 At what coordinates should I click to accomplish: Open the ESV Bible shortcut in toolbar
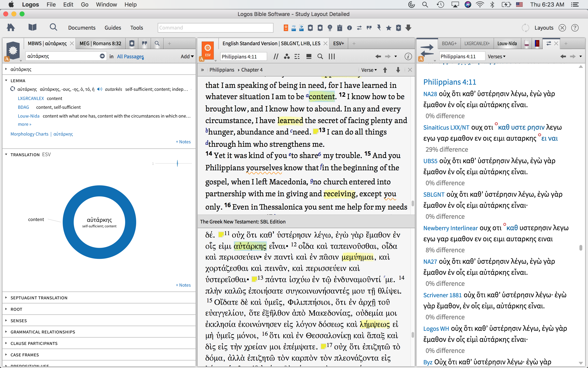pyautogui.click(x=286, y=28)
